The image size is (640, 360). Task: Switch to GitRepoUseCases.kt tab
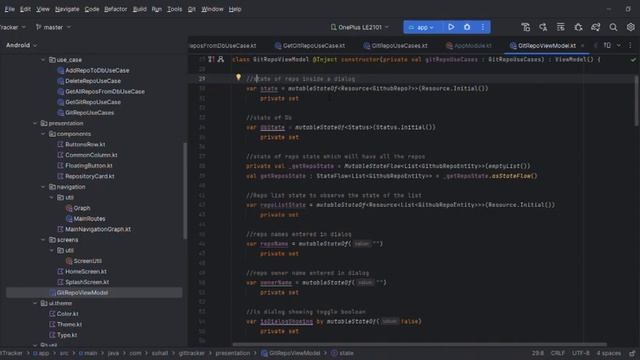pyautogui.click(x=396, y=46)
